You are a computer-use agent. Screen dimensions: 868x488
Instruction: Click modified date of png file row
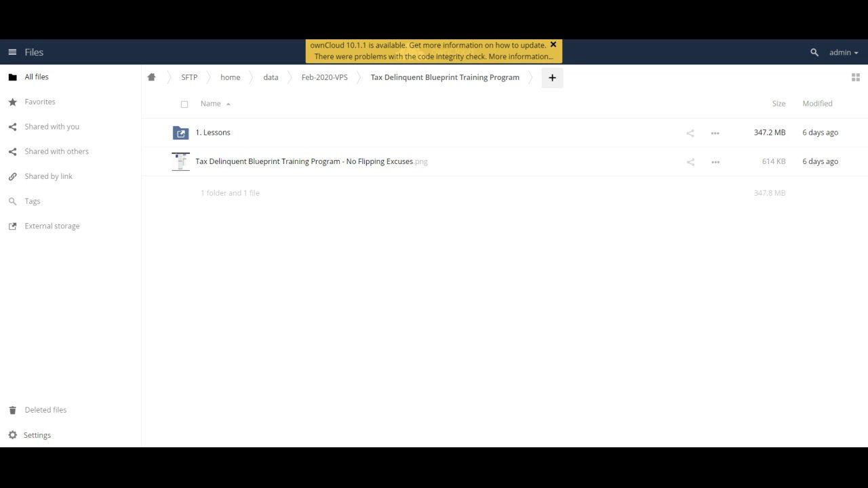click(x=821, y=161)
